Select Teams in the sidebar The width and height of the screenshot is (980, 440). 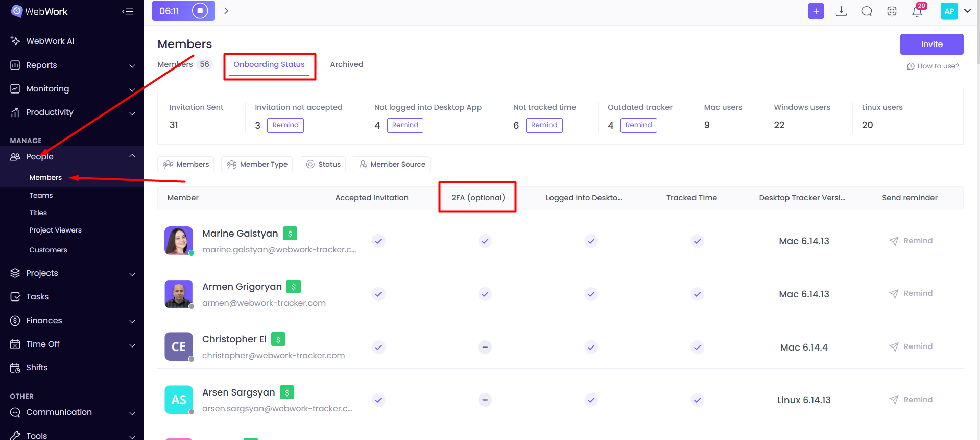tap(41, 195)
